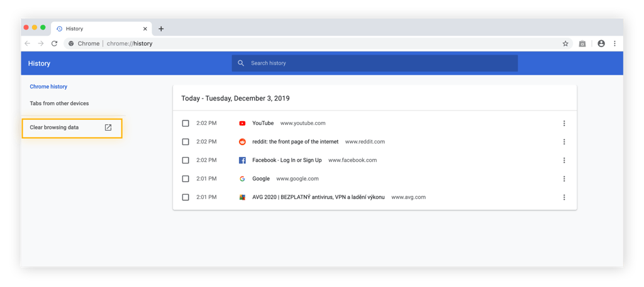Viewport: 644px width, 287px height.
Task: Open Tabs from other devices
Action: click(59, 103)
